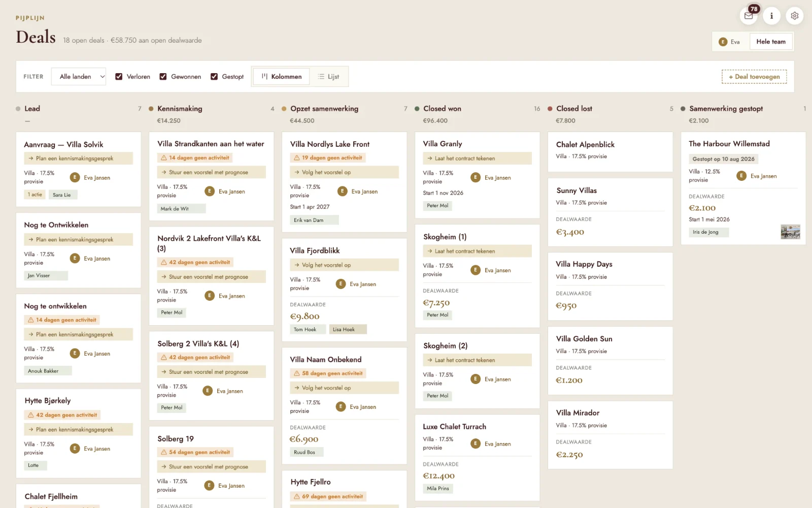Viewport: 812px width, 508px height.
Task: Click warning icon on Villa Nordlys Lake Front
Action: click(x=297, y=158)
